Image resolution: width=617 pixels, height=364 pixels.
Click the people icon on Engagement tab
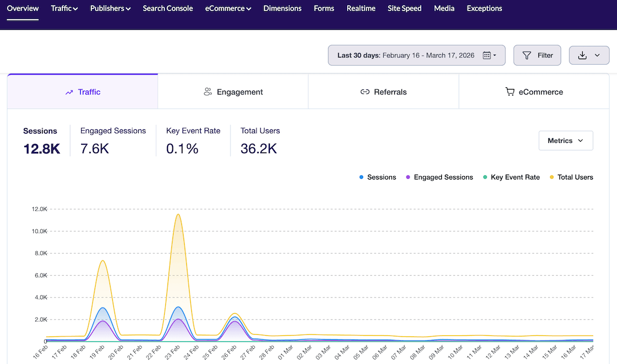point(207,91)
